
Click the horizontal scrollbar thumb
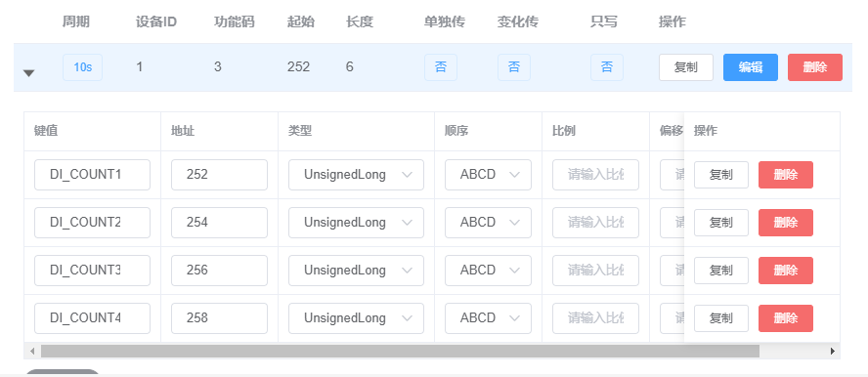coord(400,351)
